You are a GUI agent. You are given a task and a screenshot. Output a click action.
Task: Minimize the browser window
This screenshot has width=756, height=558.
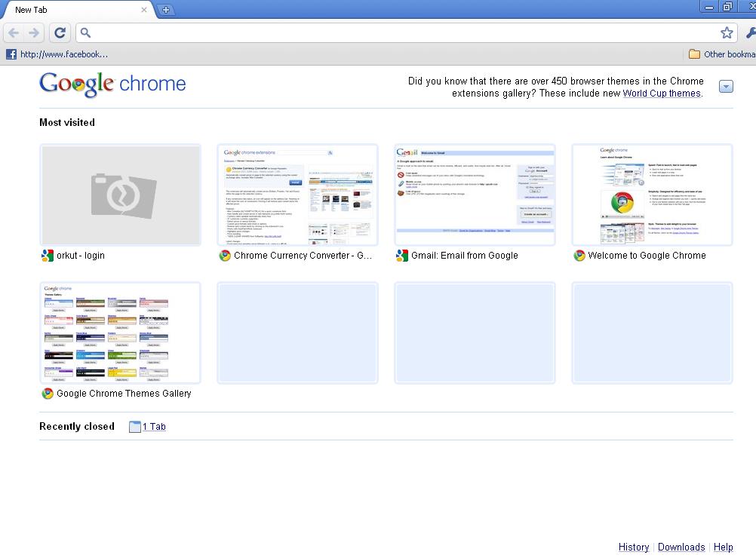coord(709,7)
